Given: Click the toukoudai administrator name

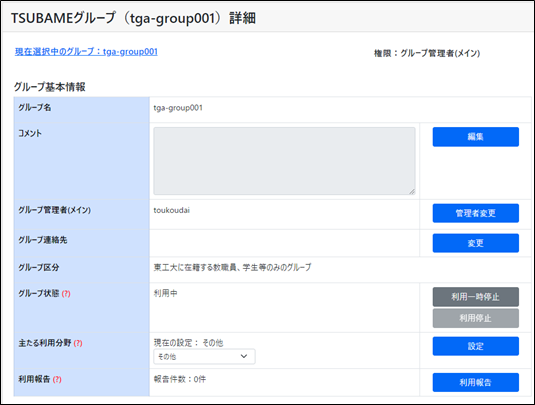Looking at the screenshot, I should point(172,210).
